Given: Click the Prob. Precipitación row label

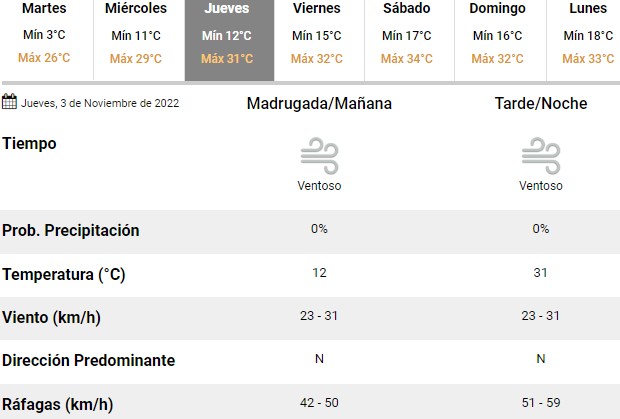Looking at the screenshot, I should click(71, 230).
